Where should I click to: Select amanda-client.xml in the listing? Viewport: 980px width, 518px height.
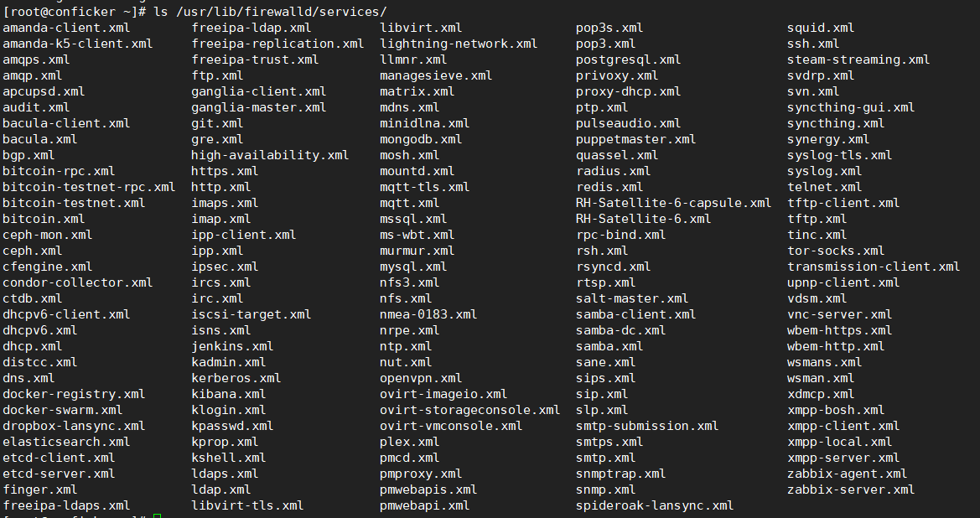point(66,28)
